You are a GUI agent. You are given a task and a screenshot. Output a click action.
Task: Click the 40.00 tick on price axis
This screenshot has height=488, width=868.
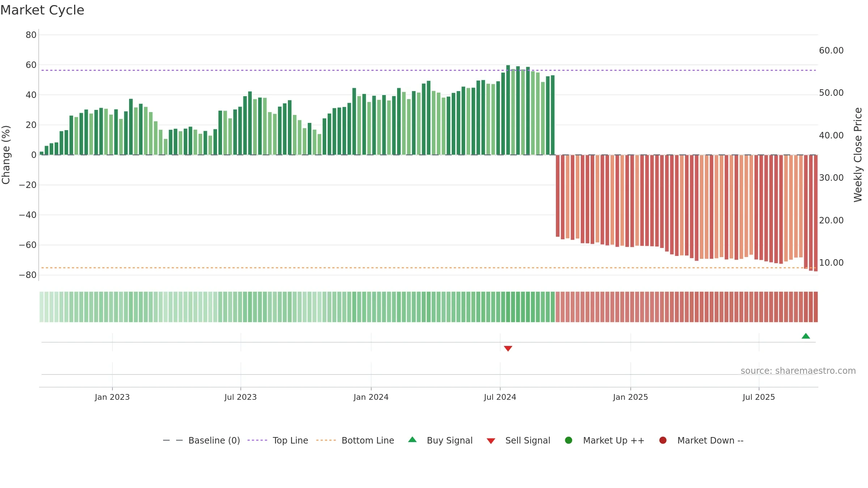coord(831,136)
